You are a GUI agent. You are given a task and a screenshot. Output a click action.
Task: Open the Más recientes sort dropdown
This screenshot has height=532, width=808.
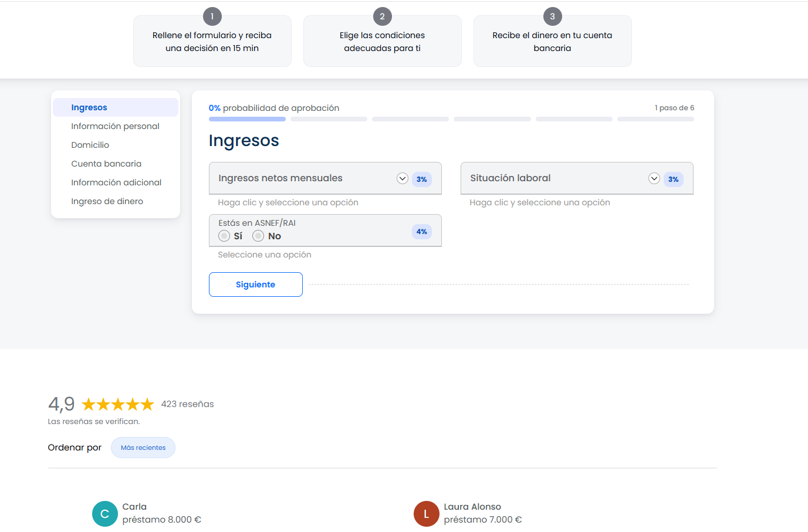[143, 448]
